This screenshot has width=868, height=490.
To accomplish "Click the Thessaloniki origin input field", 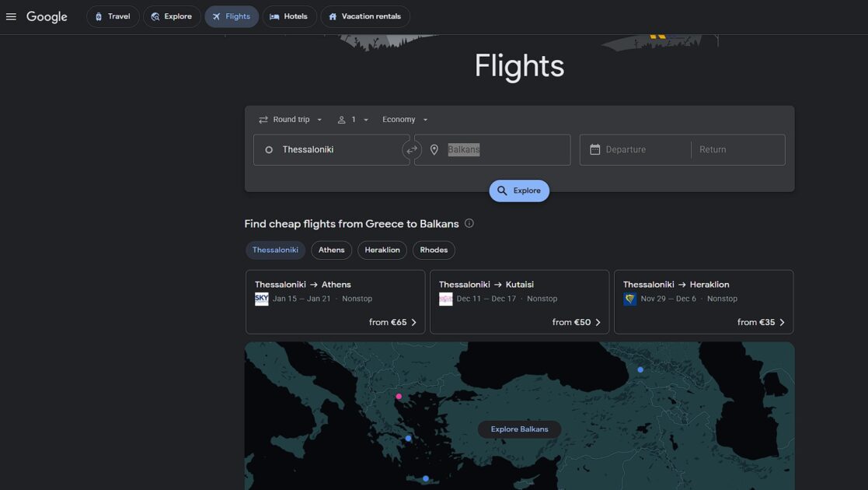I will (332, 149).
